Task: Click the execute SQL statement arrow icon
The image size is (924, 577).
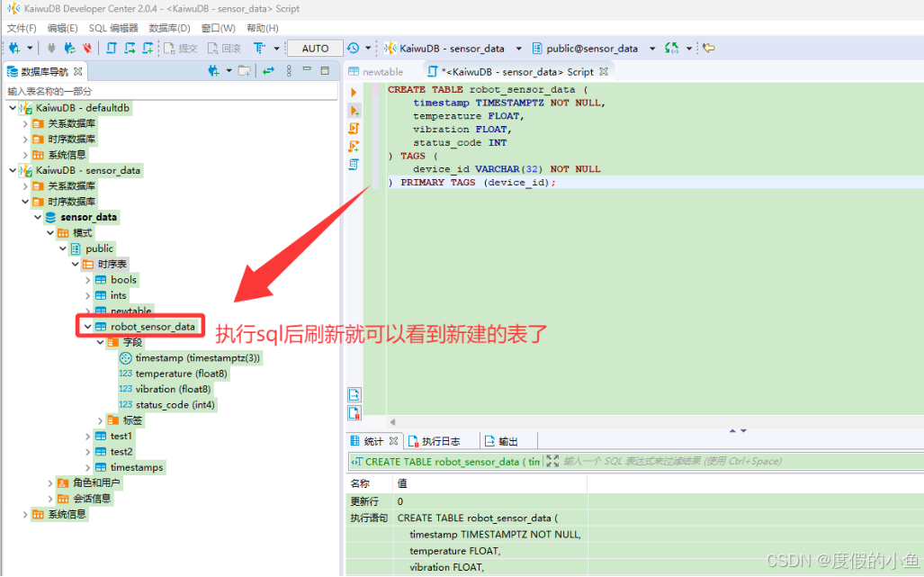Action: (354, 93)
